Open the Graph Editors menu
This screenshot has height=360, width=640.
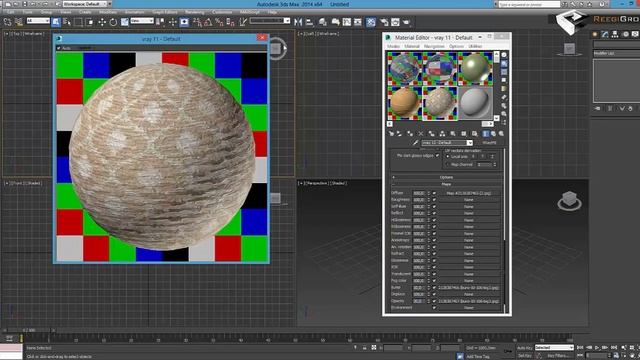pos(165,12)
